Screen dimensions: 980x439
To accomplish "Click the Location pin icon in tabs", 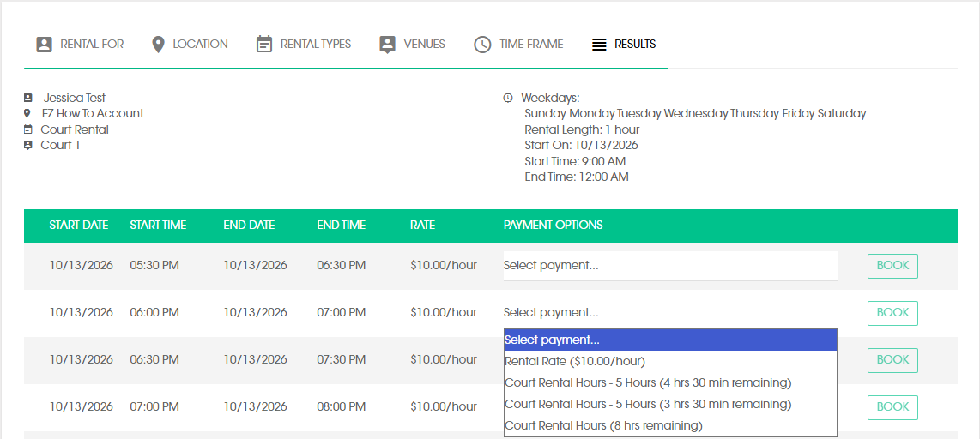I will coord(158,45).
